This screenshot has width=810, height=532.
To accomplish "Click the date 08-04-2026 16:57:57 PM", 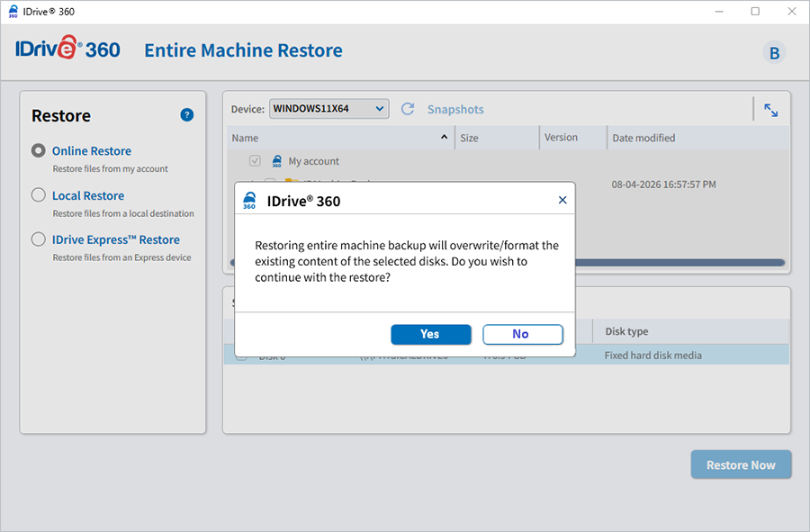I will coord(664,185).
